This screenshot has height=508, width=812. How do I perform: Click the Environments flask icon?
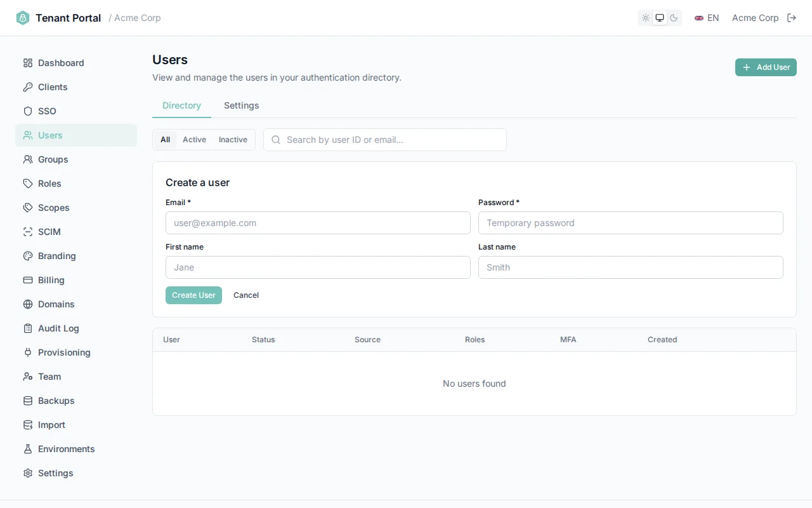28,449
